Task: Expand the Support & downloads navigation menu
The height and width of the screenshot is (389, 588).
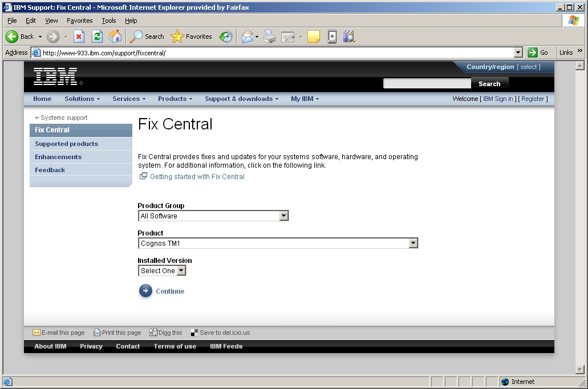Action: click(x=241, y=99)
